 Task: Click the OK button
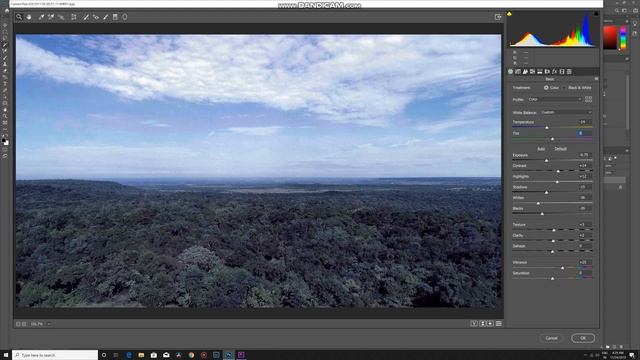[583, 338]
